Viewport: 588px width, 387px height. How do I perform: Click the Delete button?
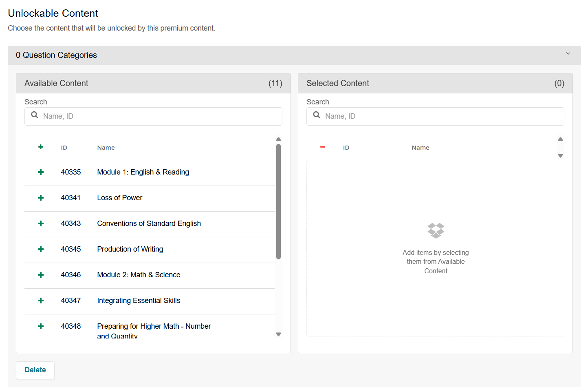pos(35,370)
